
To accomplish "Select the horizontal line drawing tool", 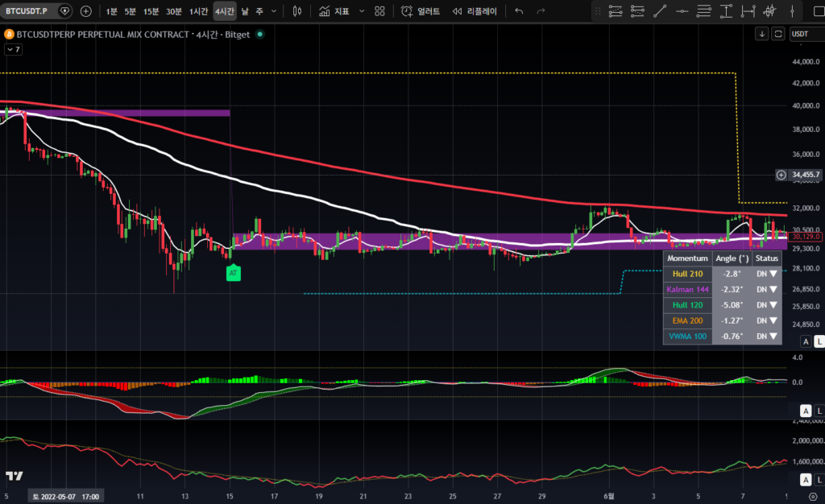I will [x=682, y=11].
